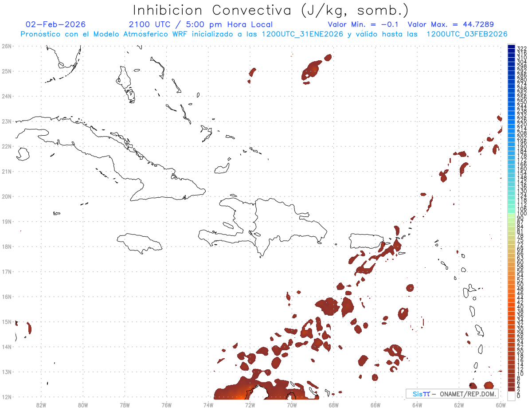The height and width of the screenshot is (411, 532).
Task: Click the latitude label '18N'
Action: pos(6,247)
